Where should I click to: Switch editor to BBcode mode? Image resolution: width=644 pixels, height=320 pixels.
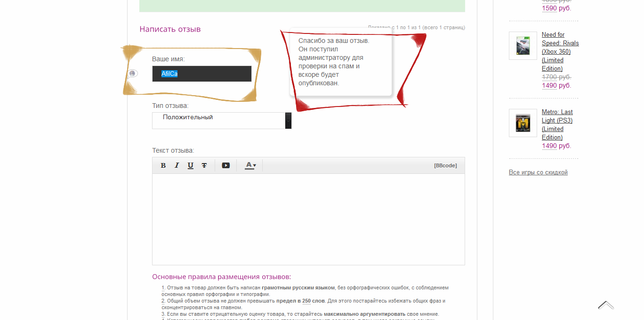445,165
